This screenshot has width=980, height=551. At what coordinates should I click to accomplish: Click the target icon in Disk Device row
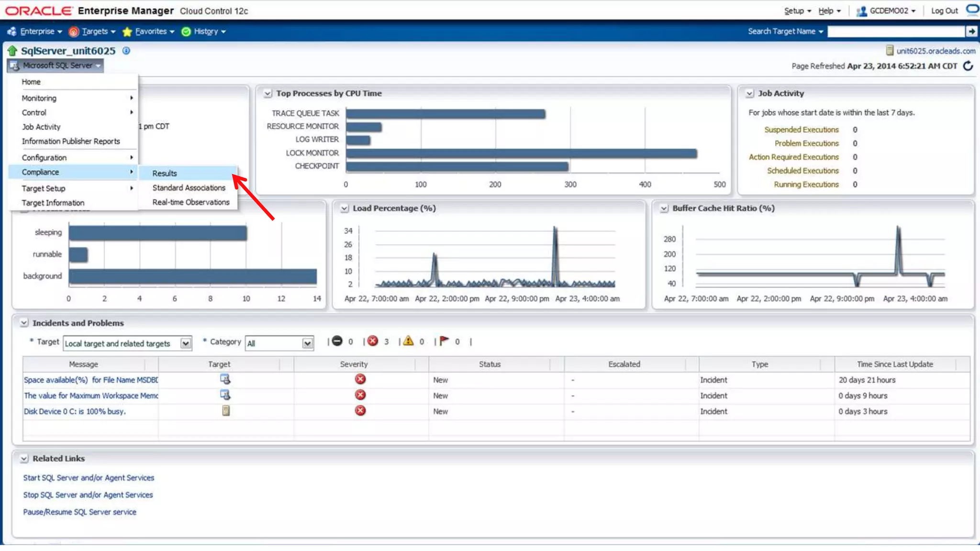[225, 411]
